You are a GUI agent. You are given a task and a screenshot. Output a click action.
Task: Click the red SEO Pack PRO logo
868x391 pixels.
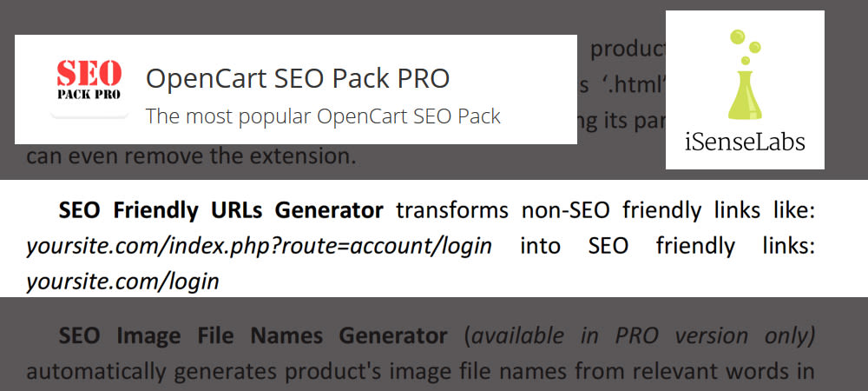click(89, 80)
